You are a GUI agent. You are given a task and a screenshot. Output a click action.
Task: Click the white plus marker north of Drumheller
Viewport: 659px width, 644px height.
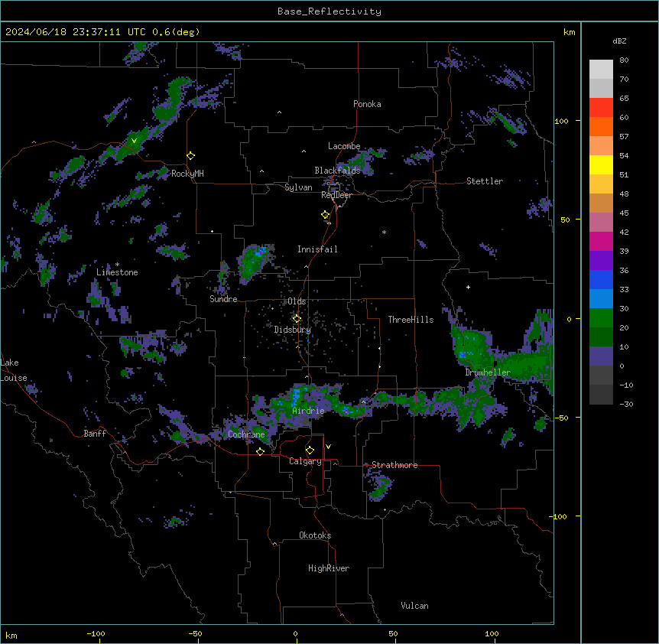tap(468, 287)
